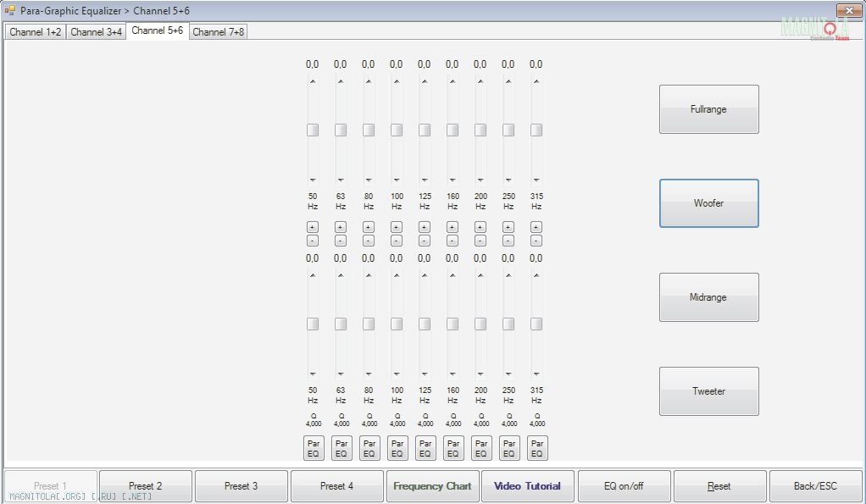Toggle Par EQ for the 250 Hz band
The image size is (866, 504).
pyautogui.click(x=509, y=448)
